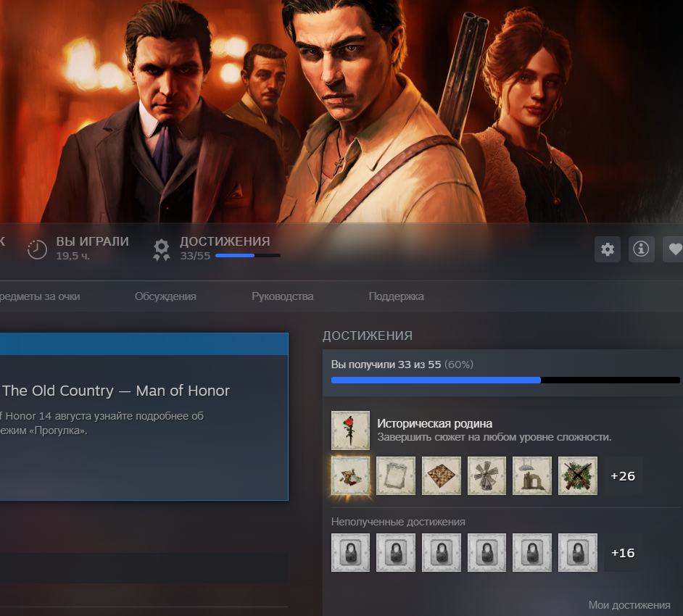Click achievements badge icon in header
The width and height of the screenshot is (683, 616).
pyautogui.click(x=161, y=249)
